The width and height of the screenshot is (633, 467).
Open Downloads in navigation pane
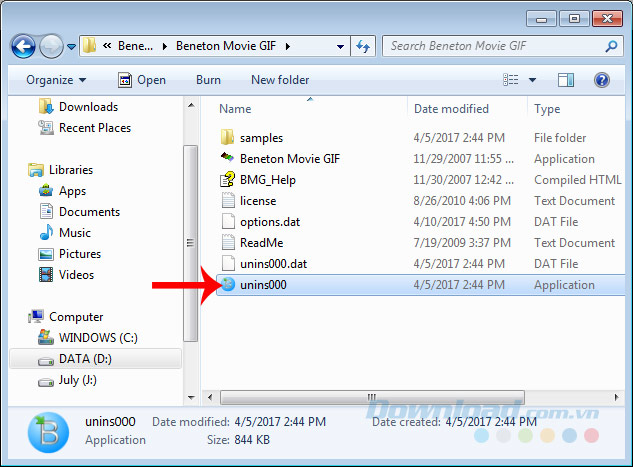(x=79, y=107)
